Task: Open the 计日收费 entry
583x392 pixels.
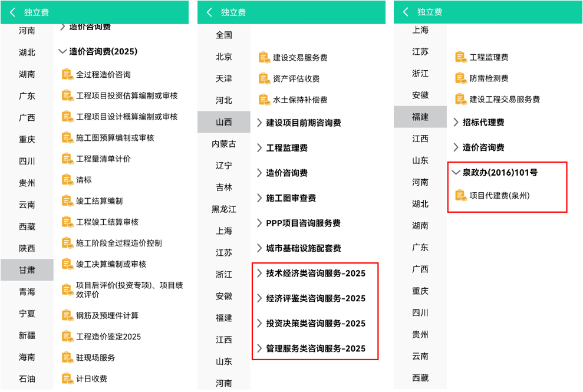Action: point(91,378)
